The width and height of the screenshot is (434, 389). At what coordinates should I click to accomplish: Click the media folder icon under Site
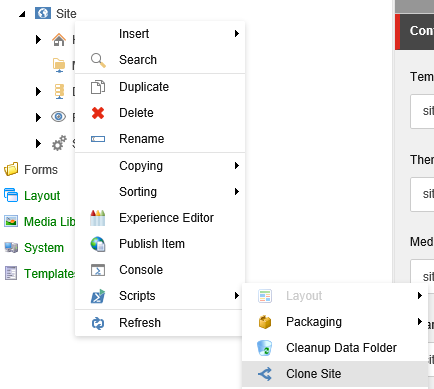[x=59, y=65]
